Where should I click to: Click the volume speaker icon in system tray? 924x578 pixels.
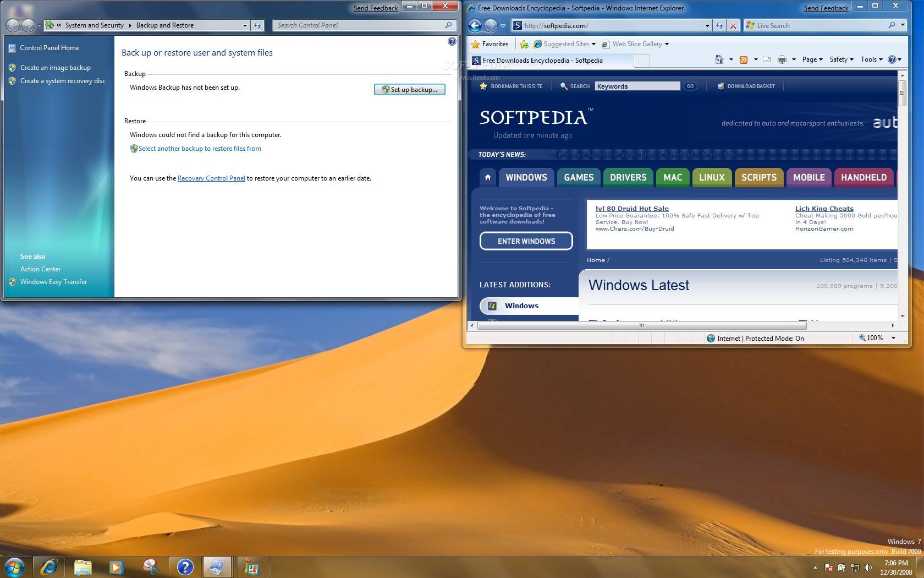868,568
